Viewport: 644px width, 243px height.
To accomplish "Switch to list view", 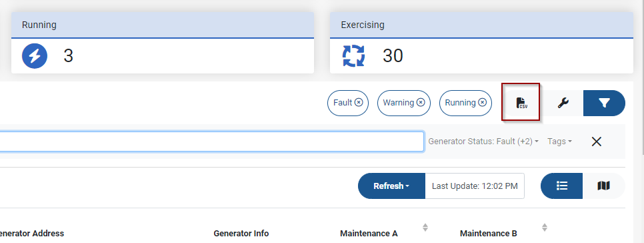I will 561,186.
